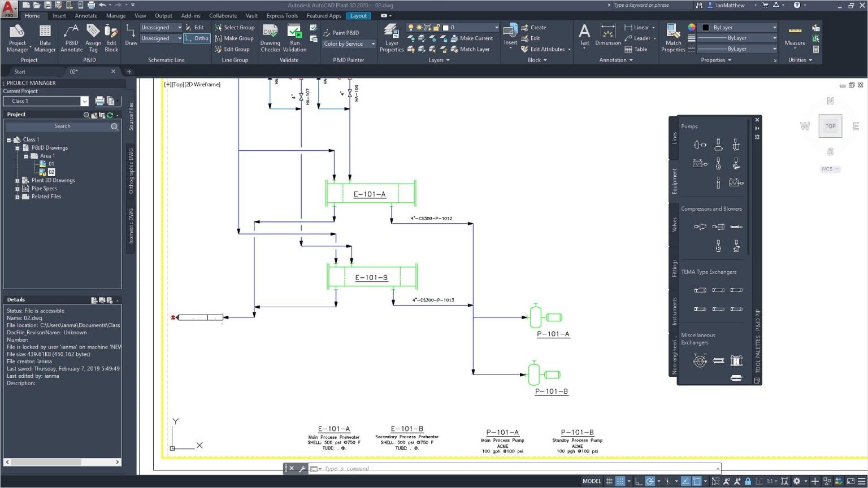868x488 pixels.
Task: Select the Match Properties tool
Action: (672, 38)
